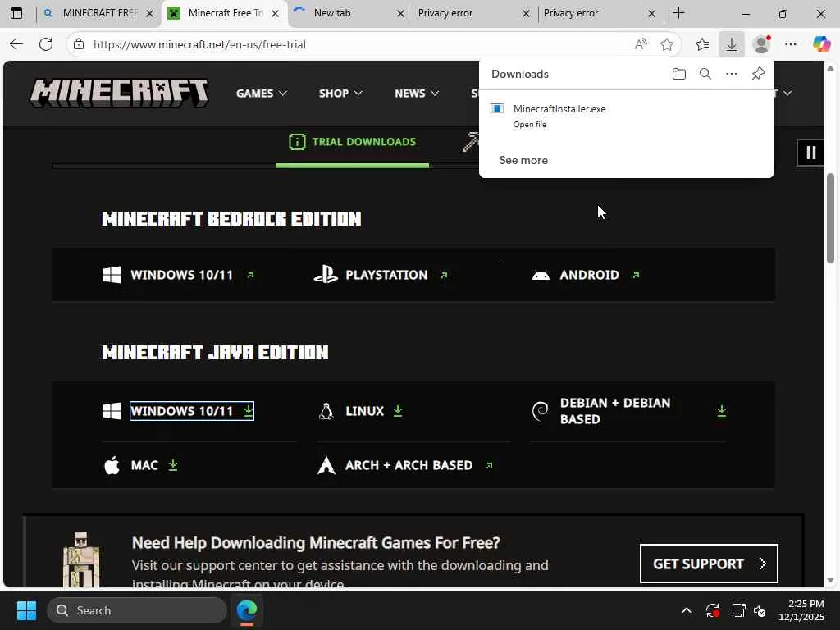
Task: Close the Minecraft Free Trial tab
Action: point(276,14)
